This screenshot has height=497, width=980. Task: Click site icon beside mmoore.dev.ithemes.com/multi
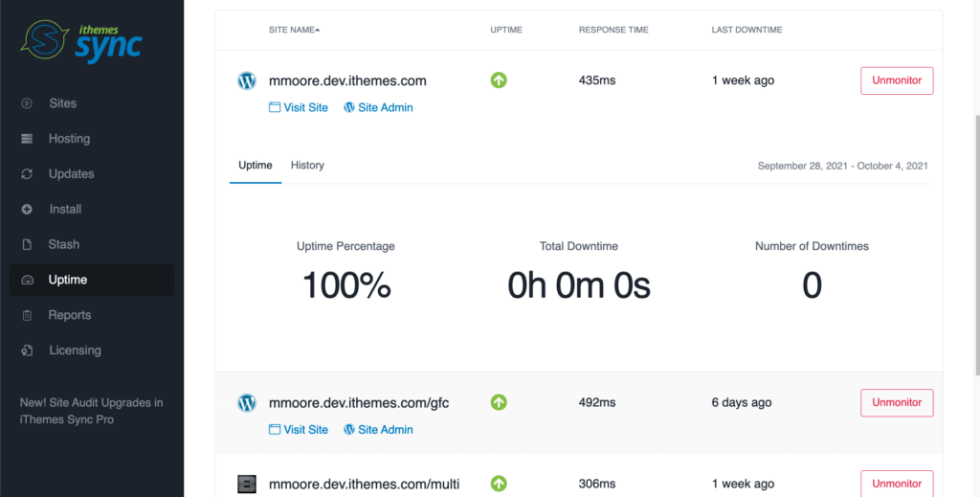pyautogui.click(x=247, y=484)
